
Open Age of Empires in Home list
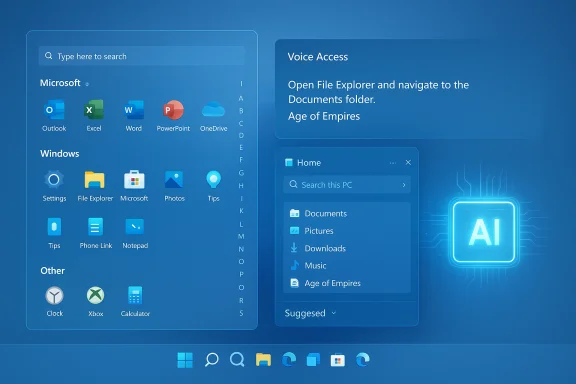click(x=347, y=283)
